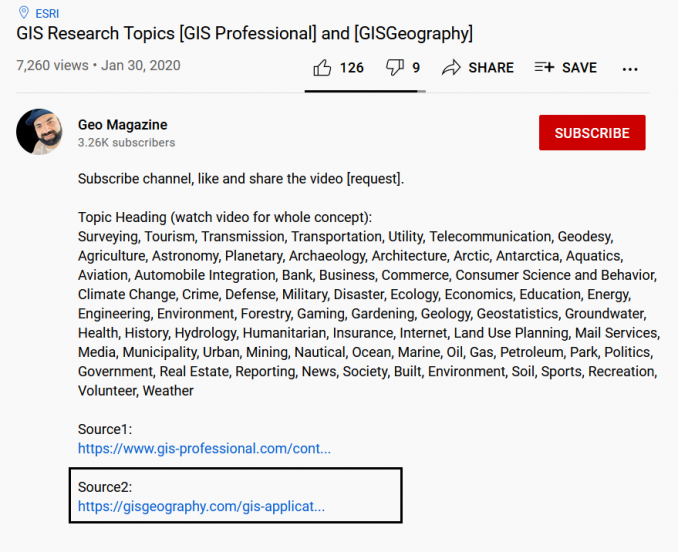The height and width of the screenshot is (552, 678).
Task: Subscribe to the Geo Magazine channel
Action: 592,133
